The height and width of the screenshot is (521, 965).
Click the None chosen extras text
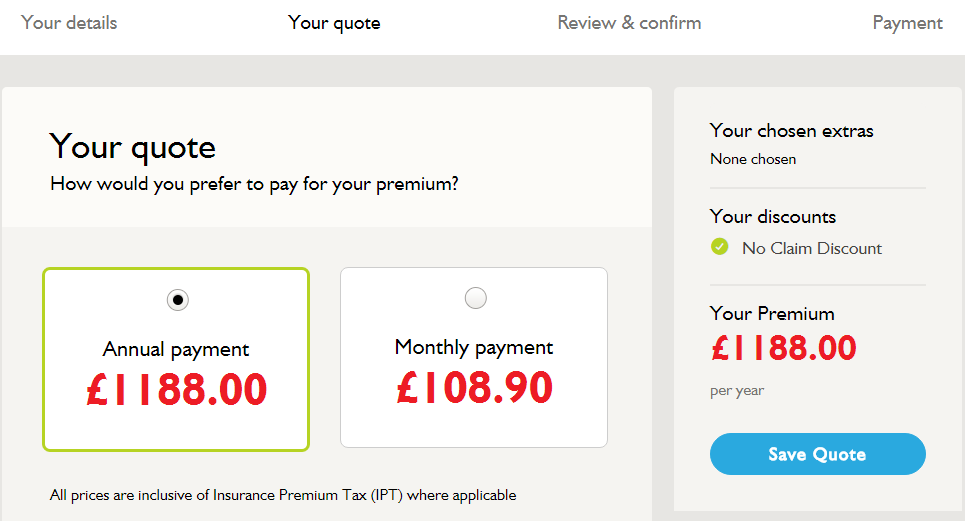753,159
